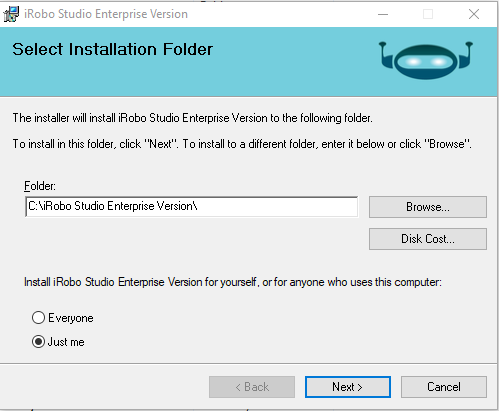The width and height of the screenshot is (499, 411).
Task: Click the iRobo robot logo
Action: click(426, 60)
